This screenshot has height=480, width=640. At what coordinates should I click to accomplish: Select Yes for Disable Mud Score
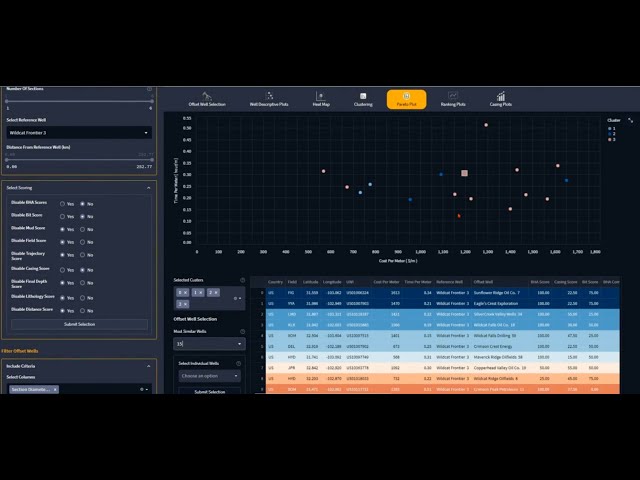(62, 229)
